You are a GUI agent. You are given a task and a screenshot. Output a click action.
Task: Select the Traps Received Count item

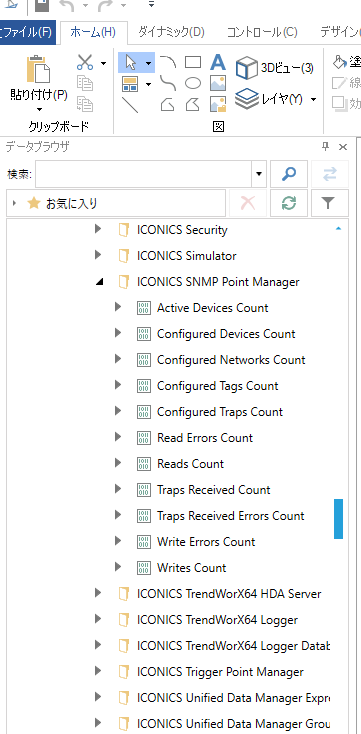[214, 490]
